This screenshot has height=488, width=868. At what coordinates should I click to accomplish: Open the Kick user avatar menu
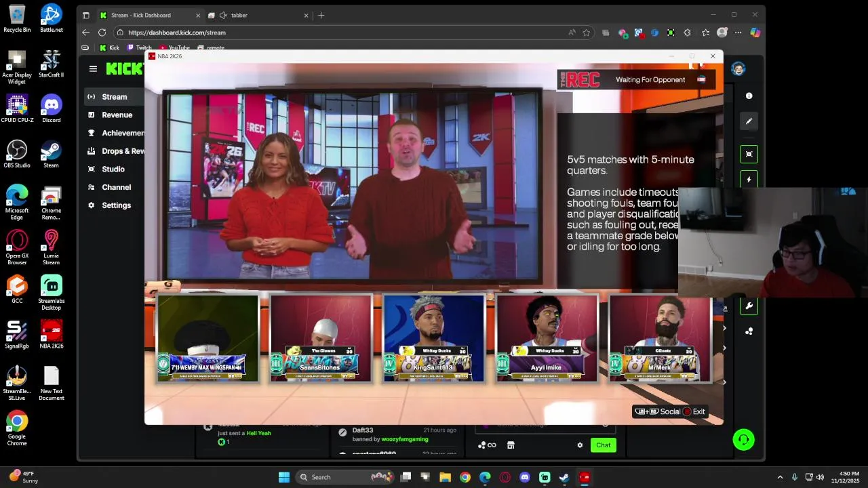738,68
